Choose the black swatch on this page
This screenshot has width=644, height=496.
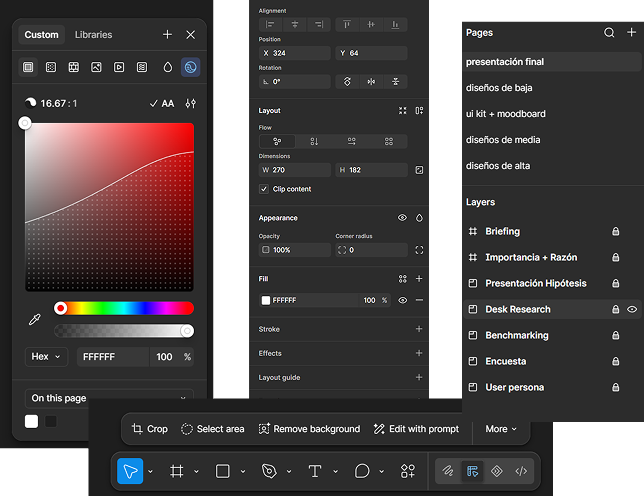pos(51,421)
